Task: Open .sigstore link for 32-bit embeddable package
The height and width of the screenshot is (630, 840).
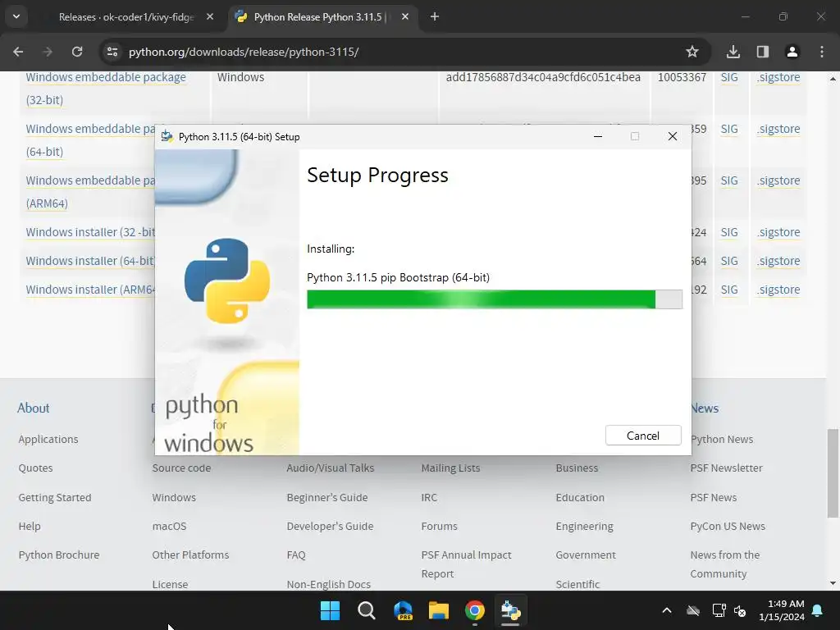Action: pyautogui.click(x=778, y=78)
